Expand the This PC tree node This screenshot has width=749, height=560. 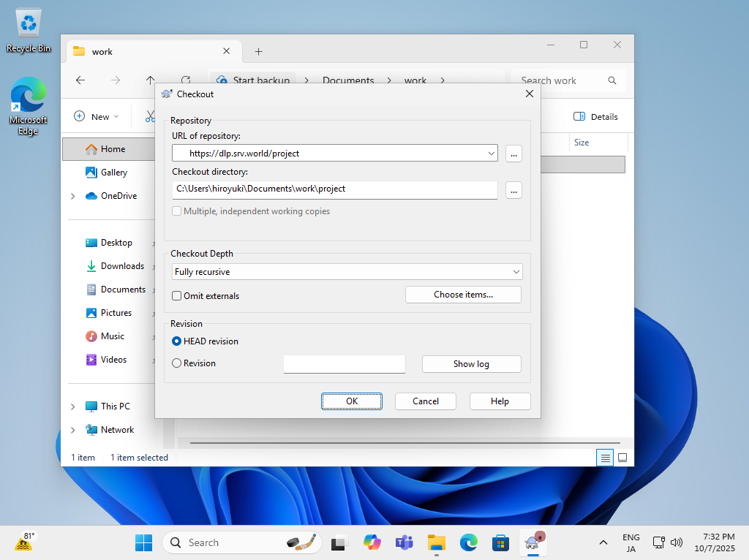point(72,406)
